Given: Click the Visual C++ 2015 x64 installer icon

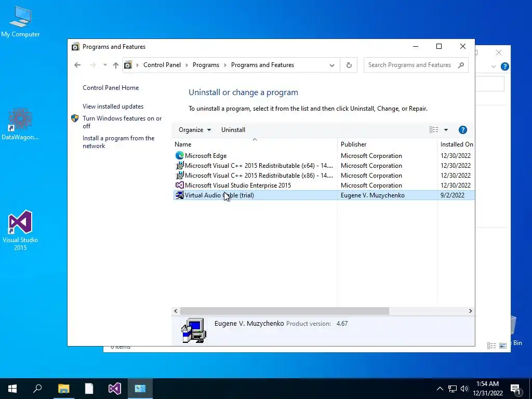Looking at the screenshot, I should (x=179, y=166).
